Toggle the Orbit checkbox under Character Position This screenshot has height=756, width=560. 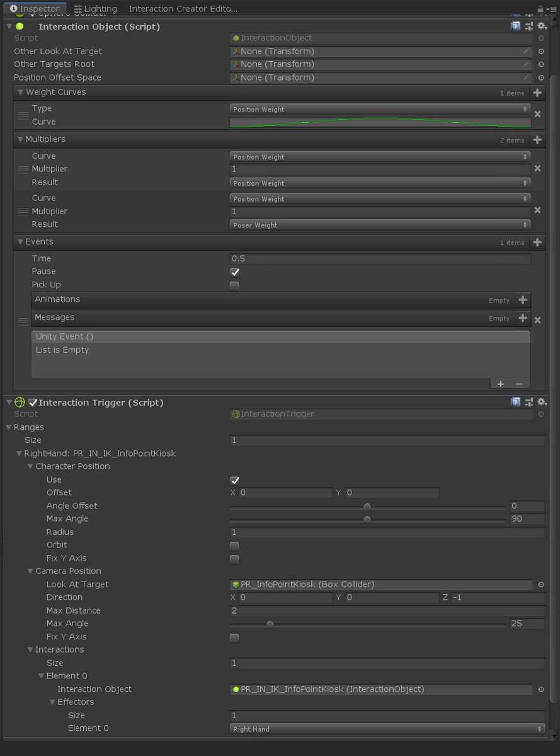click(x=234, y=545)
